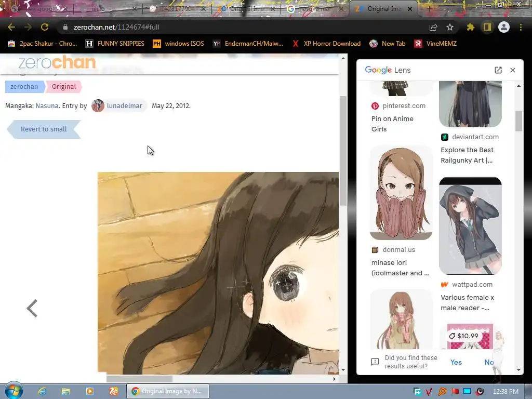Share this page via the share icon
Image resolution: width=532 pixels, height=399 pixels.
433,27
